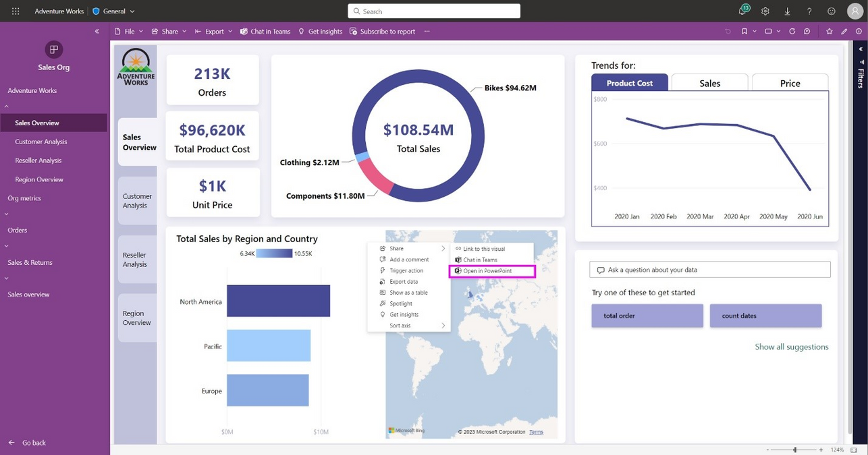Collapse the left navigation pane
Image resolution: width=868 pixels, height=455 pixels.
(97, 31)
